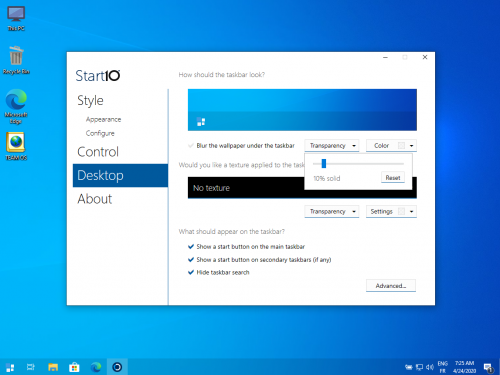Open the About section

[x=95, y=199]
